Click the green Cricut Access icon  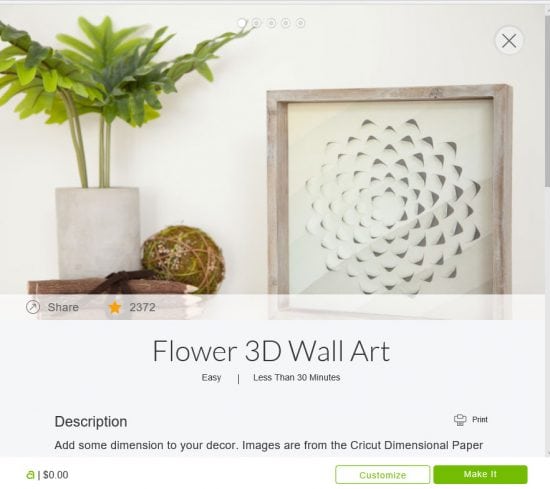coord(30,475)
